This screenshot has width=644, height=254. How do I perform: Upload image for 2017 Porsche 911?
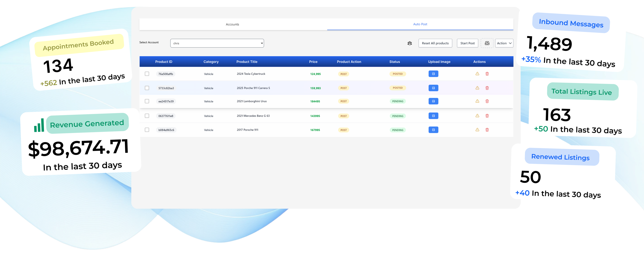click(433, 130)
